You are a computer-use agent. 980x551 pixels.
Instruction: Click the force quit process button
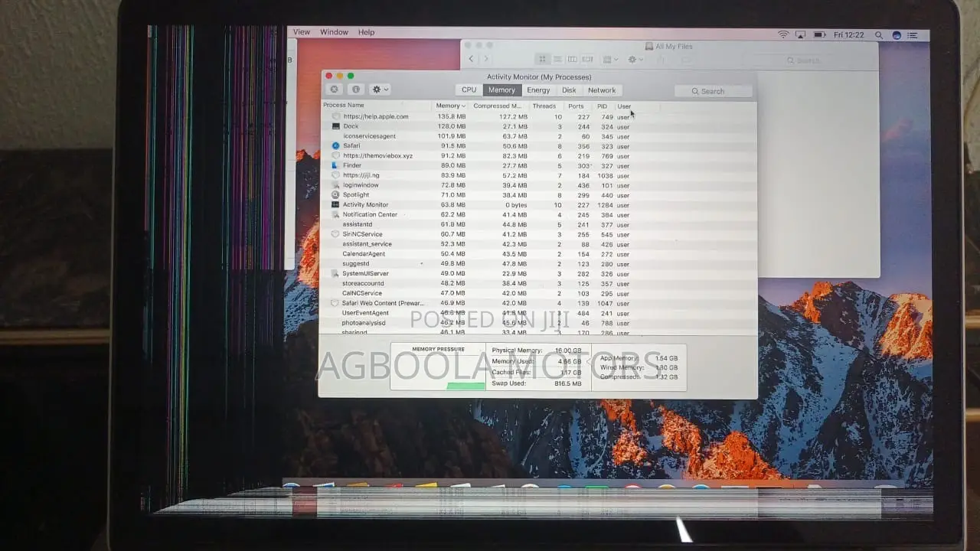(334, 90)
